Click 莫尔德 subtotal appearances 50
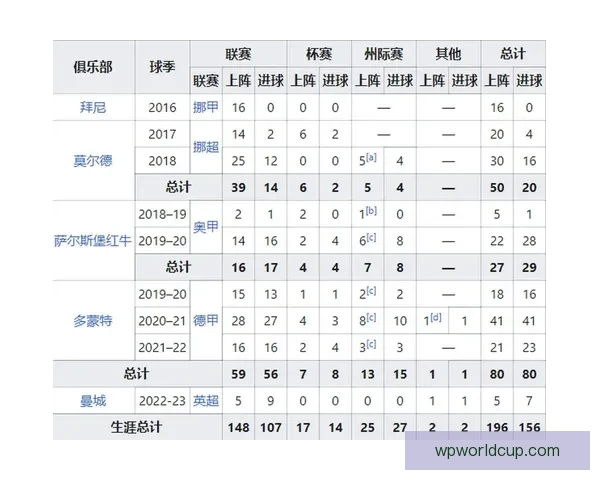Image resolution: width=600 pixels, height=480 pixels. tap(497, 188)
